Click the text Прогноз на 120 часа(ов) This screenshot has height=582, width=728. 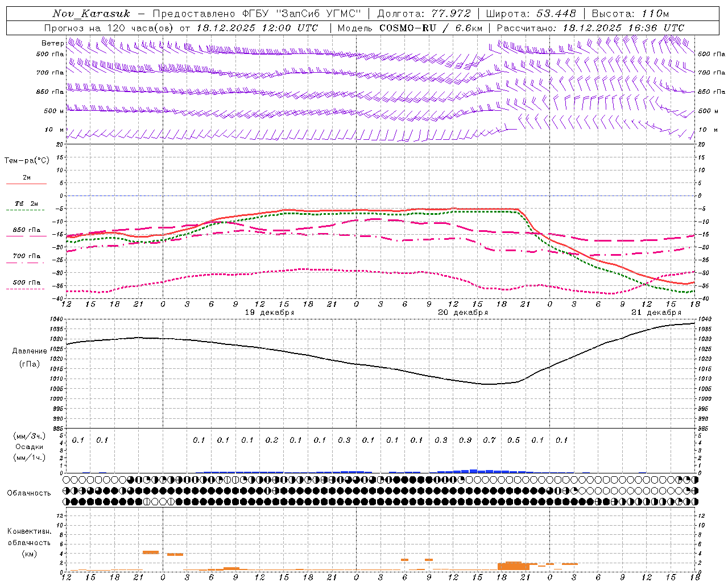tap(110, 28)
